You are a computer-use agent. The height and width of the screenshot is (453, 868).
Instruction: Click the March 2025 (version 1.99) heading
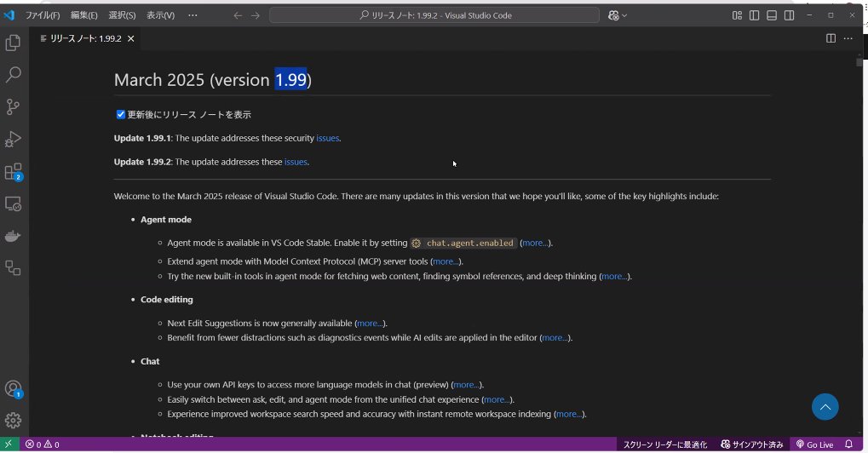(x=213, y=80)
